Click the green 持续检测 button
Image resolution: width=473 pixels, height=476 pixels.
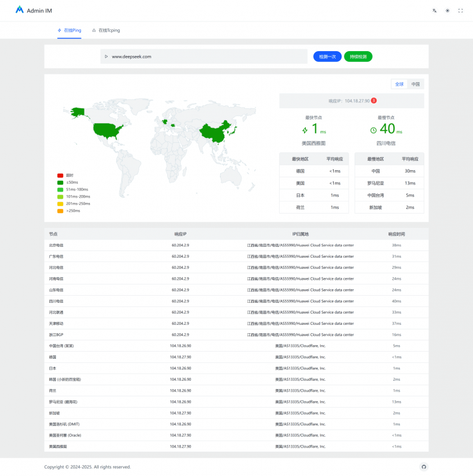[x=358, y=57]
